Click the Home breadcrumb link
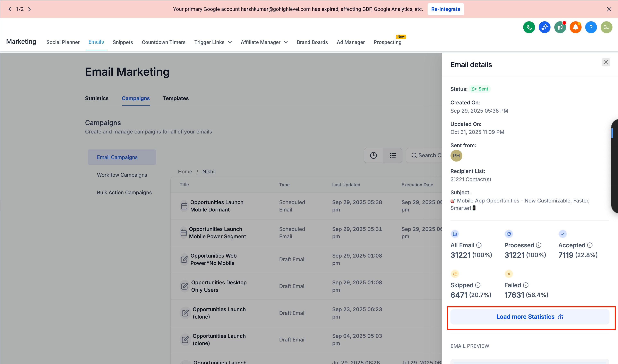Screen dimensions: 618x364 pos(185,172)
